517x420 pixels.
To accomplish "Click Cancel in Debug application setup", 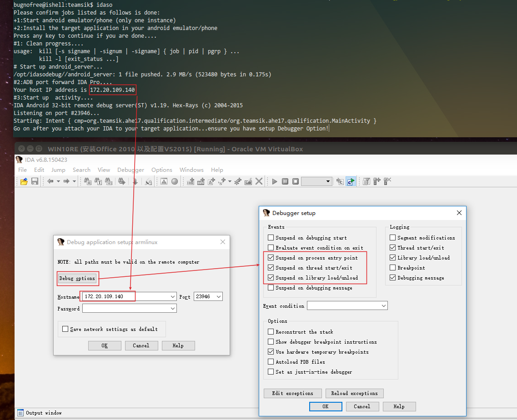I will [141, 345].
